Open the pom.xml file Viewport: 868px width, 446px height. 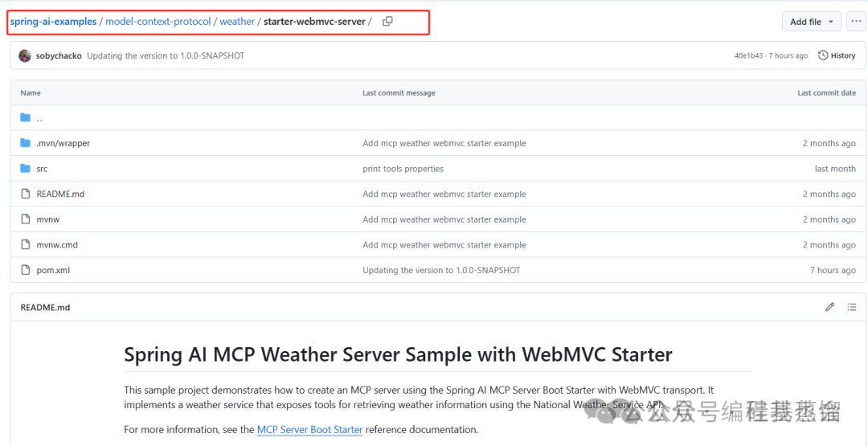tap(53, 271)
